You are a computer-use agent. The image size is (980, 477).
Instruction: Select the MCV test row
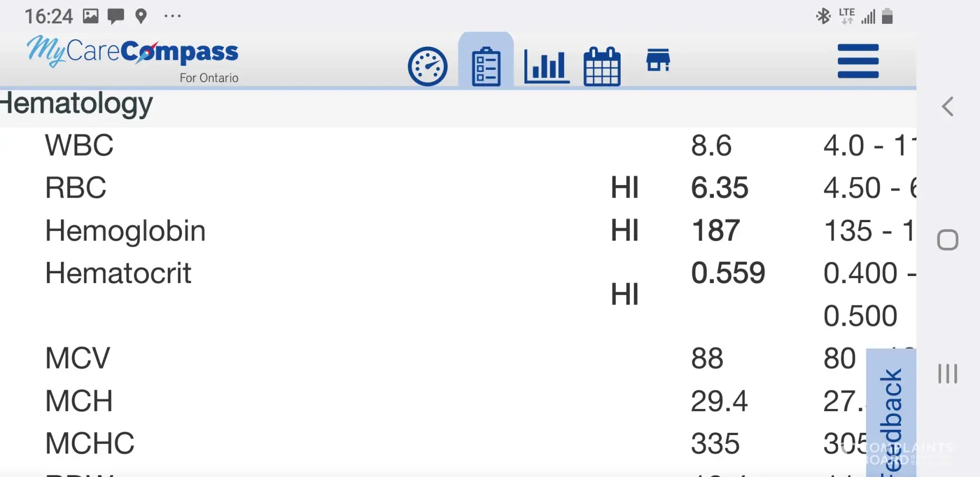77,358
